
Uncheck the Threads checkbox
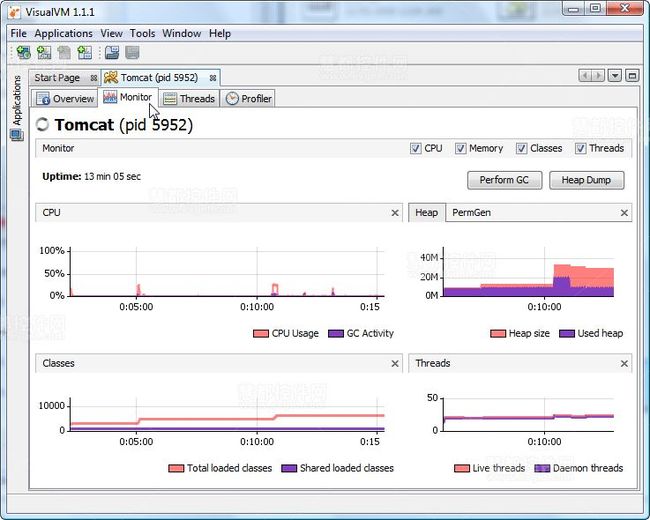(x=580, y=148)
